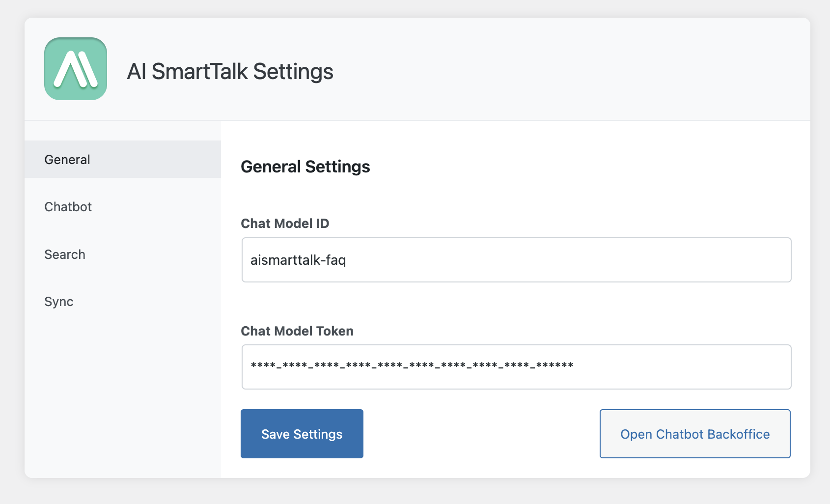
Task: Click the General Settings heading
Action: point(305,167)
